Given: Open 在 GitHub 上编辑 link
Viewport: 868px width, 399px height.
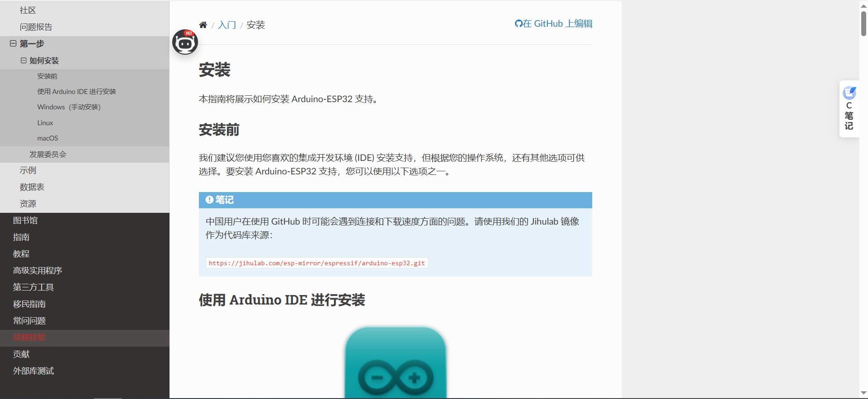Looking at the screenshot, I should (553, 23).
